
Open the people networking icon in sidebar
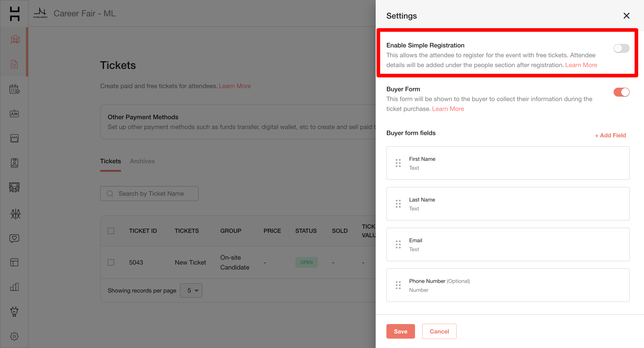pos(15,214)
